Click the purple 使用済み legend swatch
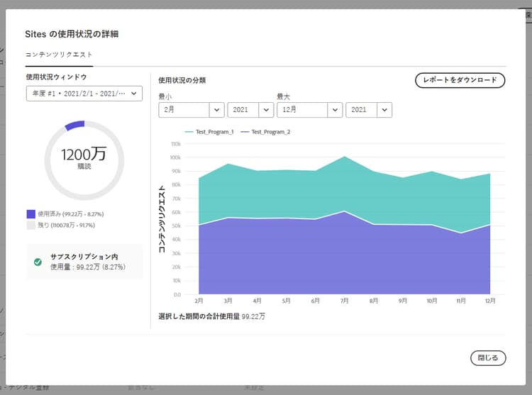Image resolution: width=532 pixels, height=395 pixels. click(x=31, y=214)
